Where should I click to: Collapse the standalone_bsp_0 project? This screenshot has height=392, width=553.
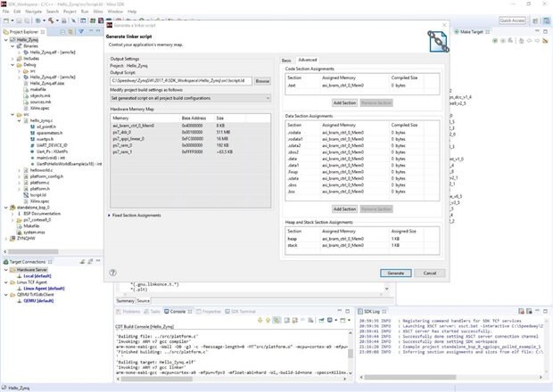click(6, 208)
